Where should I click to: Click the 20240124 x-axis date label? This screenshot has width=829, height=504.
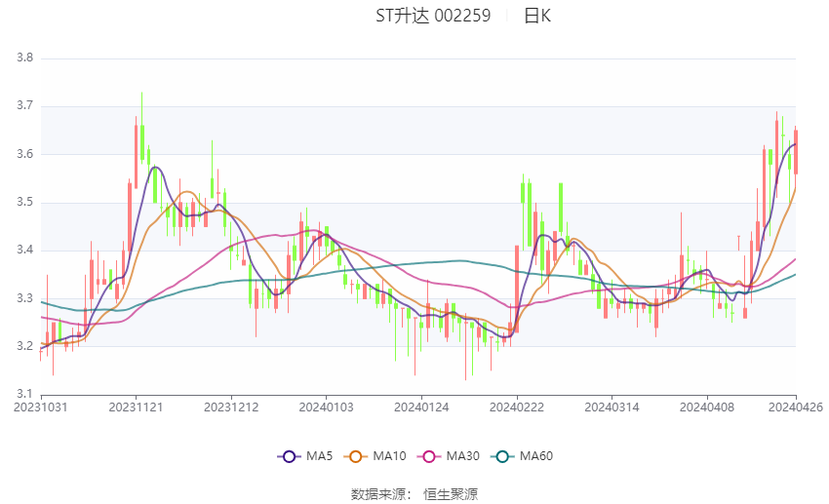click(x=421, y=407)
